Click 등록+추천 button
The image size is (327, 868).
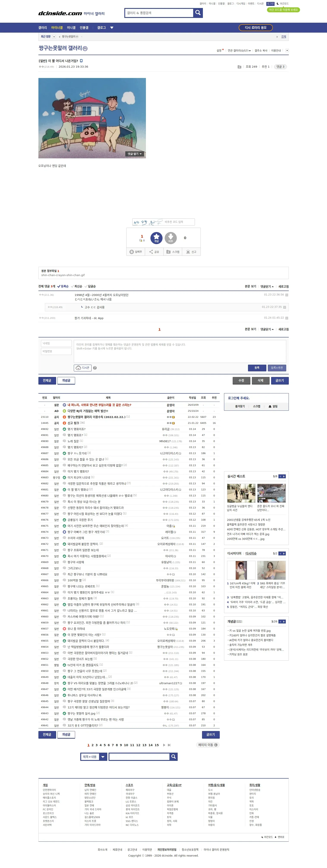[277, 368]
